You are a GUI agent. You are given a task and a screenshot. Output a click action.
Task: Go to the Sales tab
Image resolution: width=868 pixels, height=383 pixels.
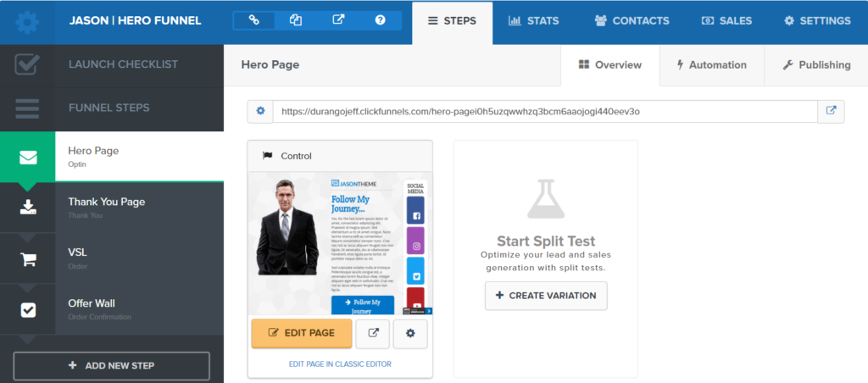pyautogui.click(x=726, y=21)
